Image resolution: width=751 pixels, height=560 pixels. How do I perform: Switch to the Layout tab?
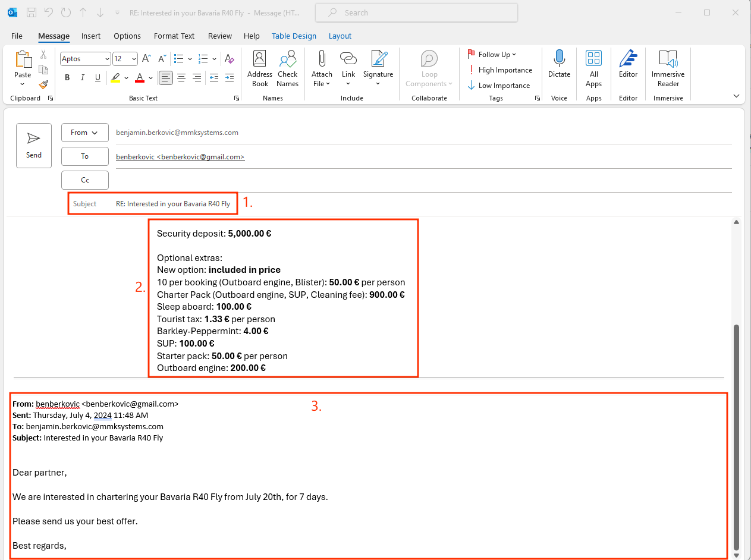pos(340,36)
